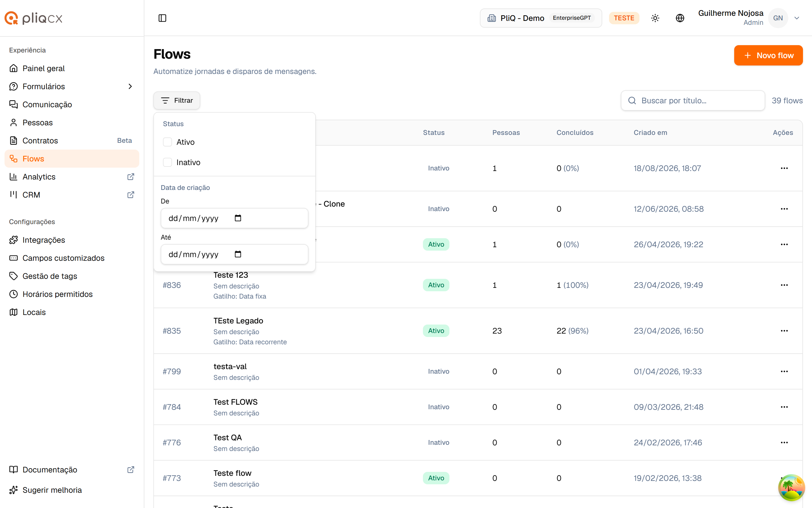Open language selector globe icon

tap(680, 18)
